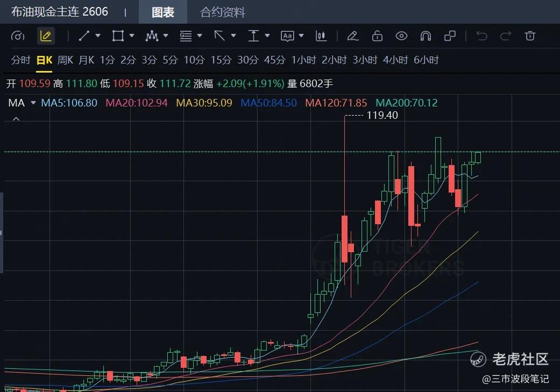Switch to 4小时 interval
Viewport: 560px width, 392px height.
(x=395, y=60)
